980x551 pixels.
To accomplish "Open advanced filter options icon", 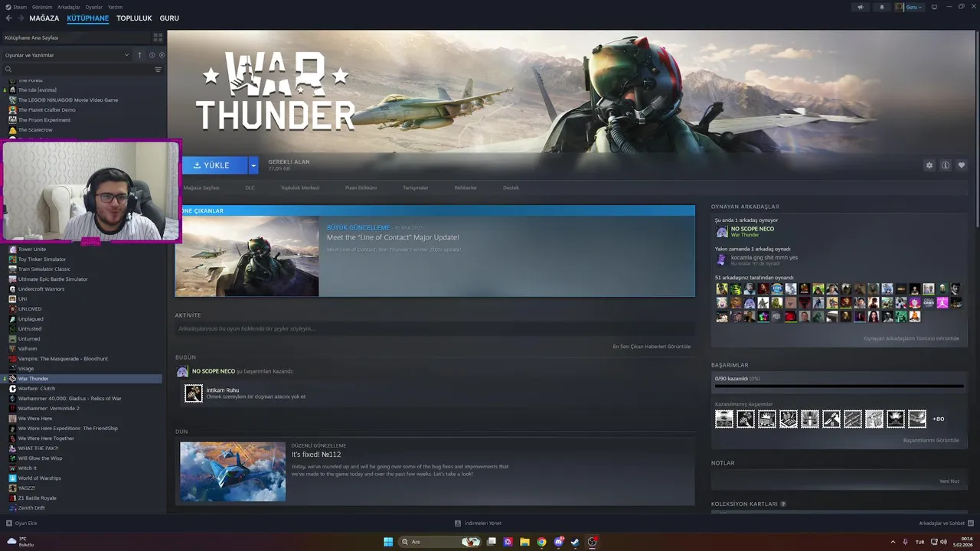I will click(x=158, y=70).
